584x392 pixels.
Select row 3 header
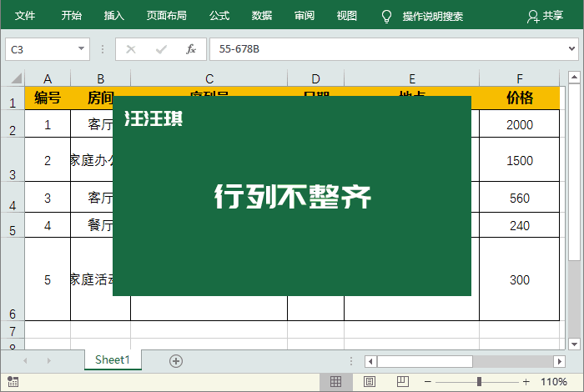[x=13, y=159]
